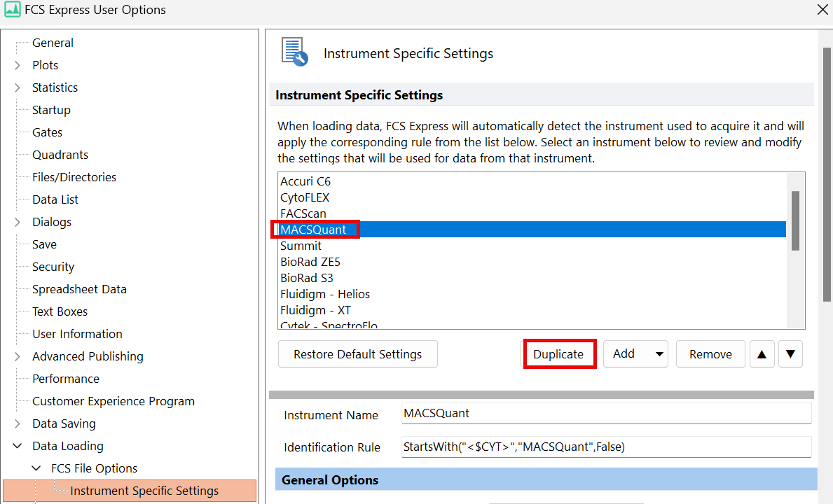
Task: Remove the selected instrument
Action: coord(710,354)
